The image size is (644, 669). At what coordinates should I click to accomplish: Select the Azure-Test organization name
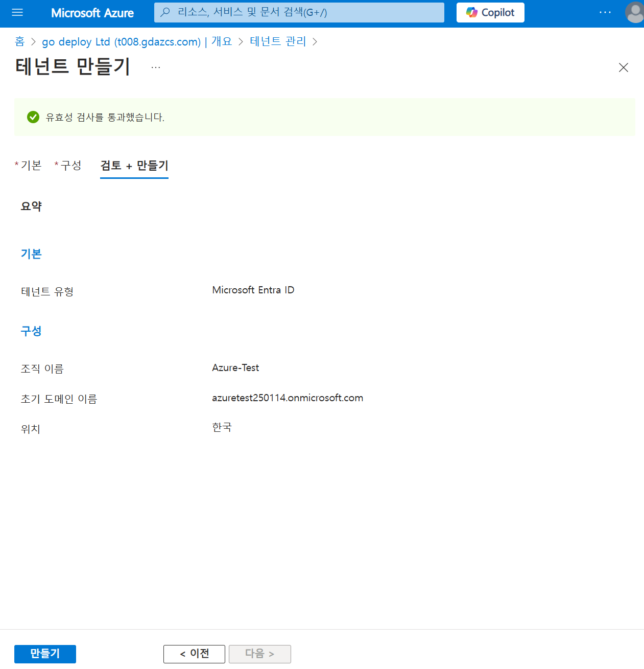point(235,367)
